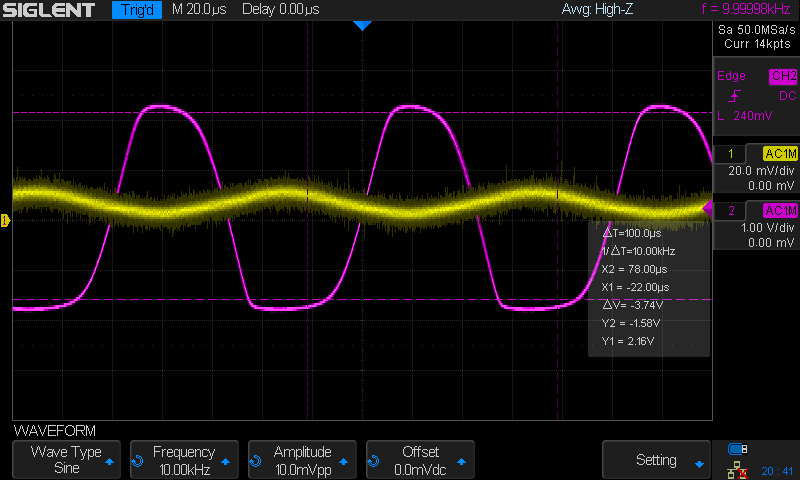800x480 pixels.
Task: Click the blue up arrow on Amplitude softkey
Action: click(x=343, y=462)
